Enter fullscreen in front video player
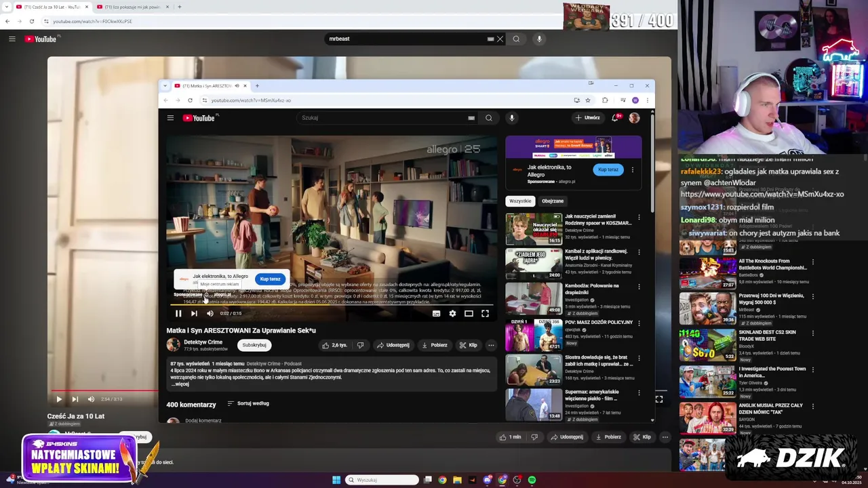This screenshot has height=488, width=868. tap(485, 313)
